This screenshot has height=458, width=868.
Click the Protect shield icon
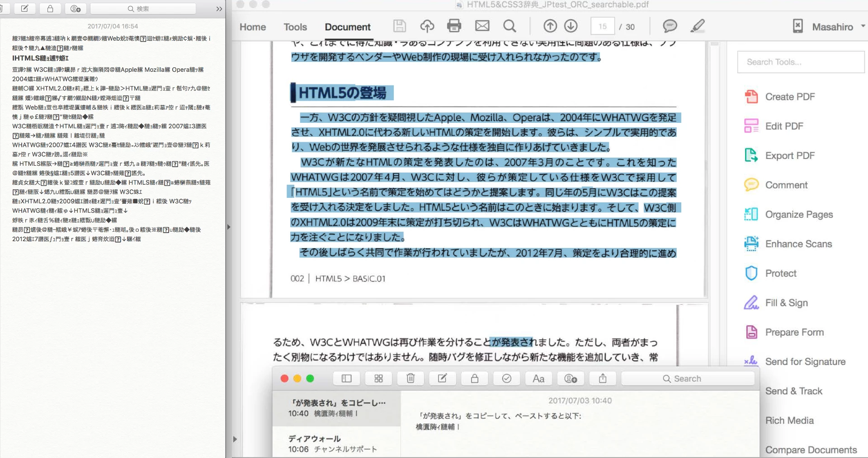(x=751, y=273)
